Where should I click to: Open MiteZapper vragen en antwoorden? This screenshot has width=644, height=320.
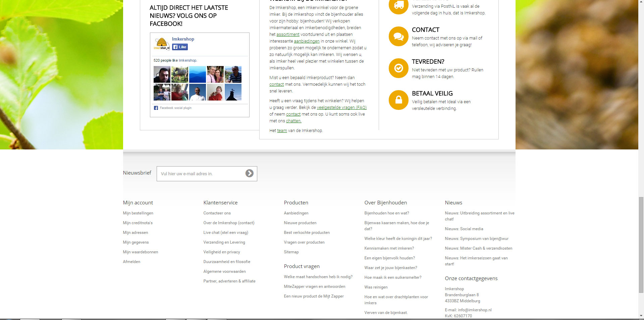[315, 286]
